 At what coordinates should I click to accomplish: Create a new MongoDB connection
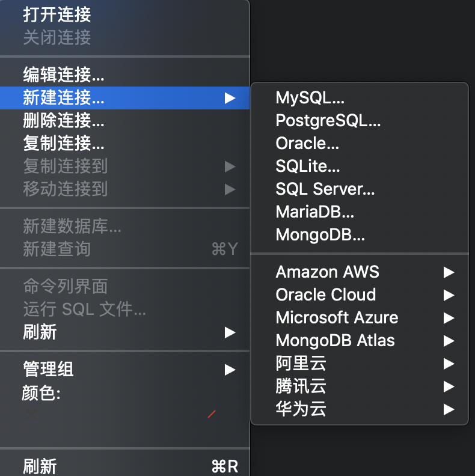320,235
